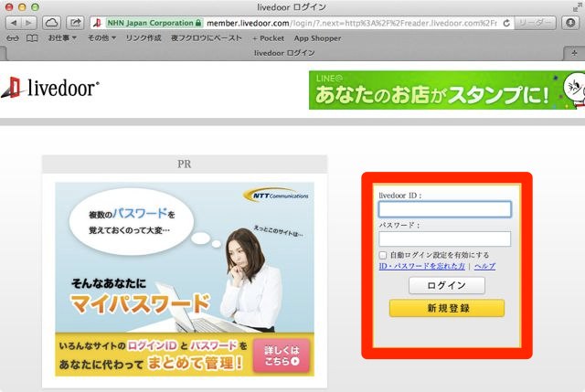Click the "livedoor ID :" label

(400, 196)
